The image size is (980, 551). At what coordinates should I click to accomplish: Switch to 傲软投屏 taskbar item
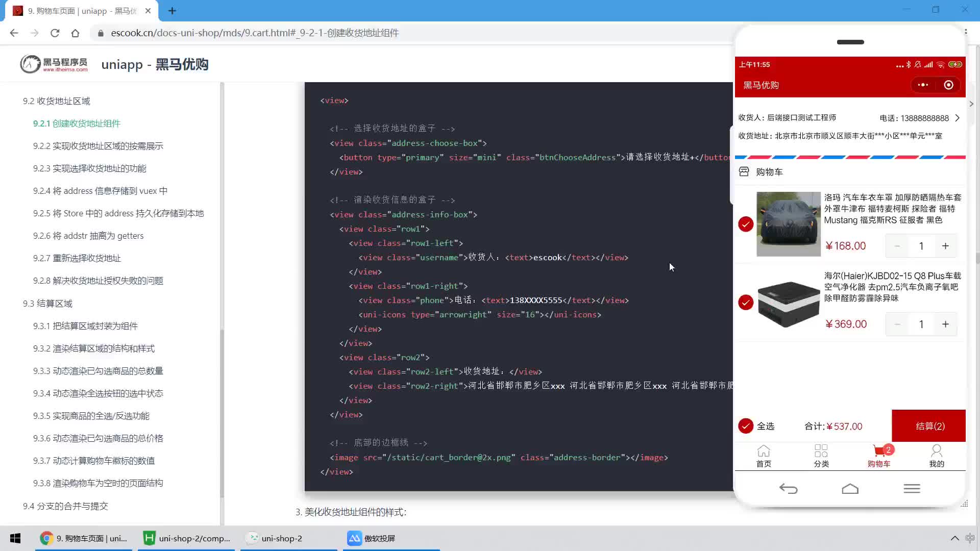(x=391, y=538)
